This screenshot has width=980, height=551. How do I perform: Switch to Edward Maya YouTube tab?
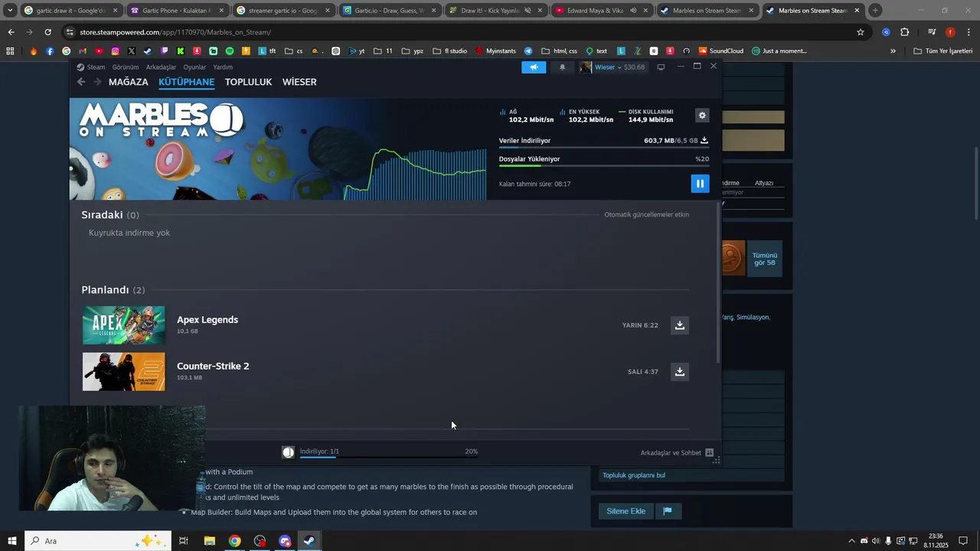(600, 11)
